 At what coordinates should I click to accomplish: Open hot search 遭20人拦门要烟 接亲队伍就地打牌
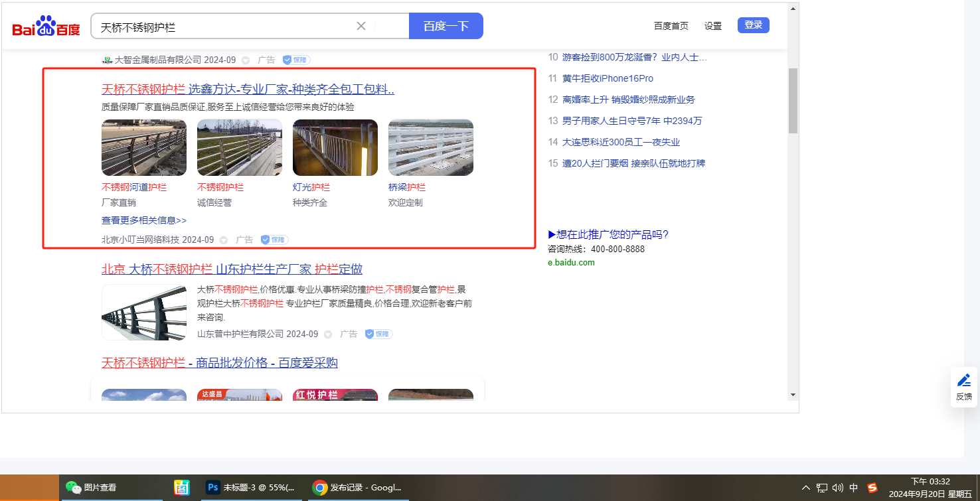634,163
